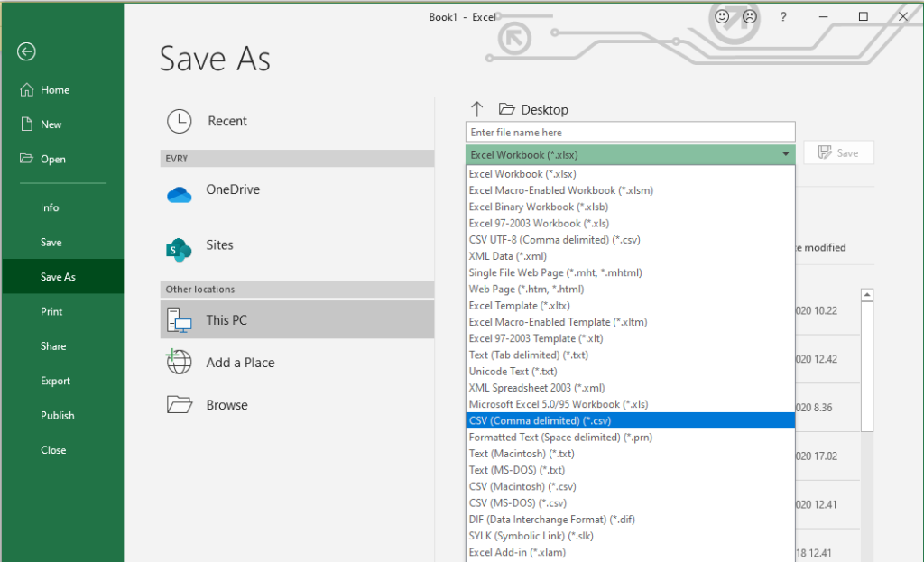
Task: Choose Excel 97-2003 Template (*.xlt)
Action: click(x=630, y=338)
